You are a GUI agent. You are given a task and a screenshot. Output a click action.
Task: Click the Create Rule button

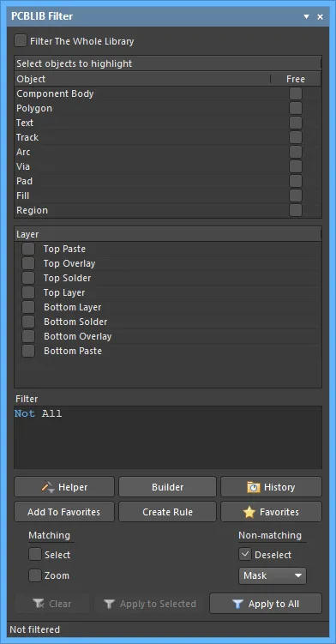coord(168,512)
